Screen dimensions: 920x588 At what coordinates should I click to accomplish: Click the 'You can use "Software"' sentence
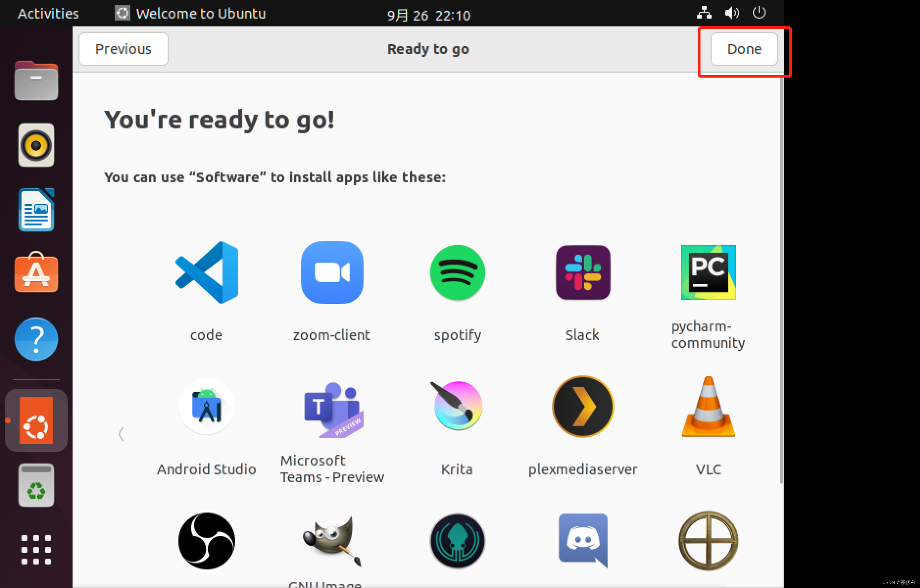[x=275, y=178]
